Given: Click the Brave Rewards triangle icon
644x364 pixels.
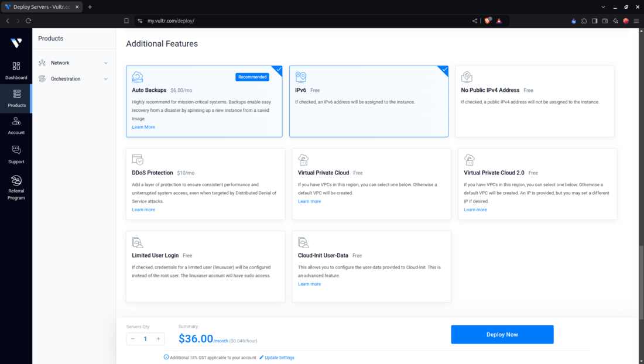Looking at the screenshot, I should tap(499, 21).
